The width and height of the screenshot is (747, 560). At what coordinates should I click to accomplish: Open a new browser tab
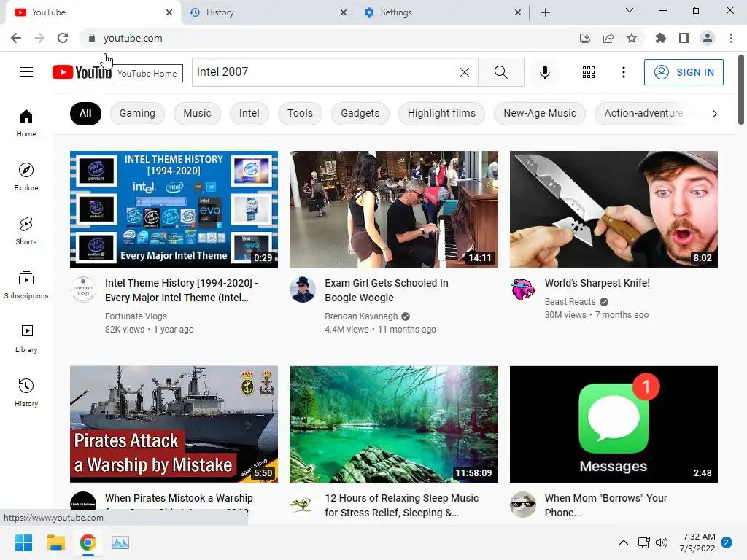coord(546,12)
